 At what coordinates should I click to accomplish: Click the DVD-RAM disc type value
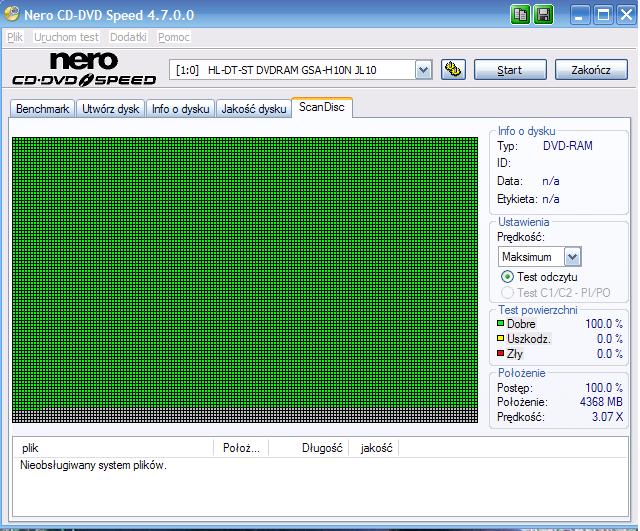coord(567,146)
